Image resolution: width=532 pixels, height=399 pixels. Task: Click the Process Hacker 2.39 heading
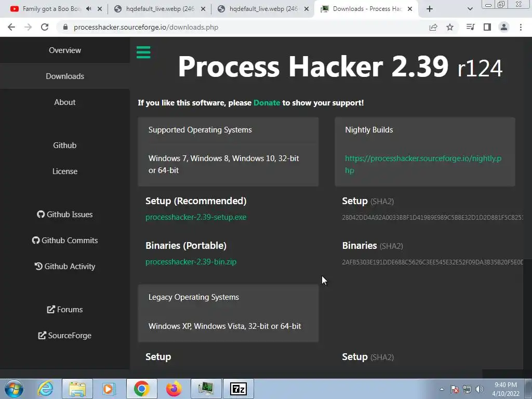pos(340,67)
